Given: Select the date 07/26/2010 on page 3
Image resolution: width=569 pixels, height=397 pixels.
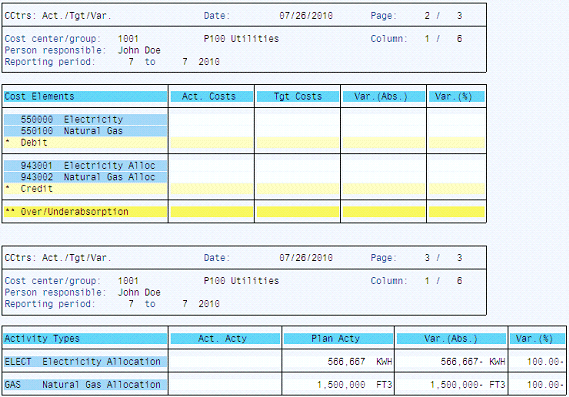Looking at the screenshot, I should pyautogui.click(x=306, y=258).
